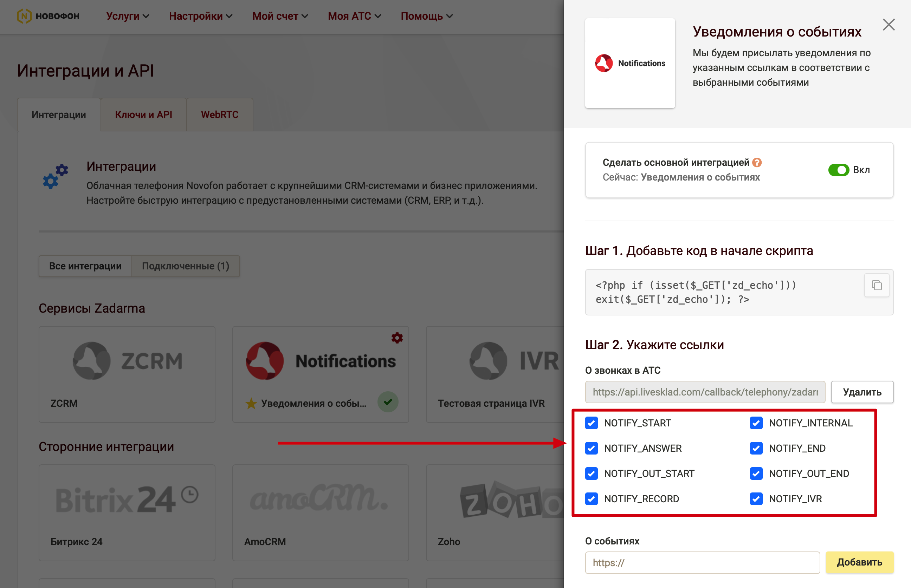Copy the PHP code snippet
911x588 pixels.
pos(877,285)
